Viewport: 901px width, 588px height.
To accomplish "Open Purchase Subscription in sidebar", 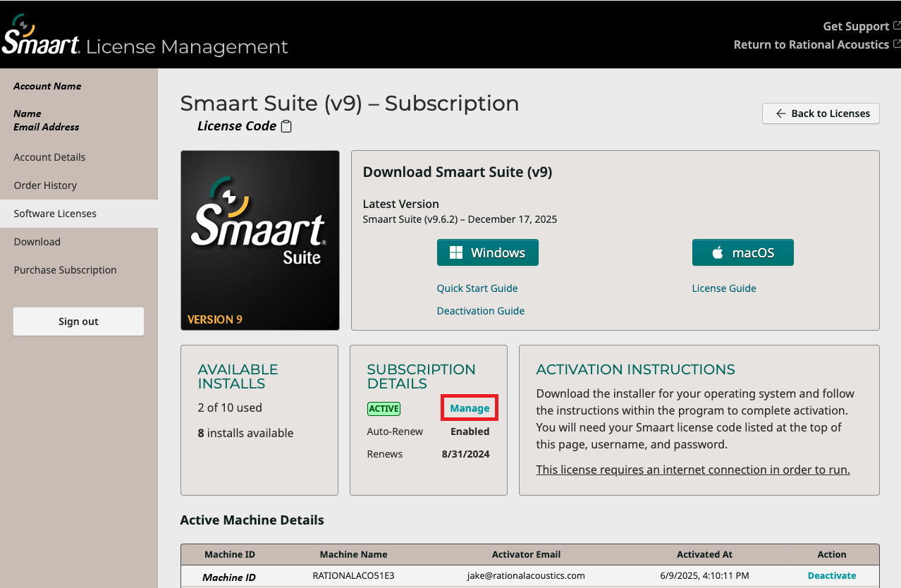I will point(65,270).
